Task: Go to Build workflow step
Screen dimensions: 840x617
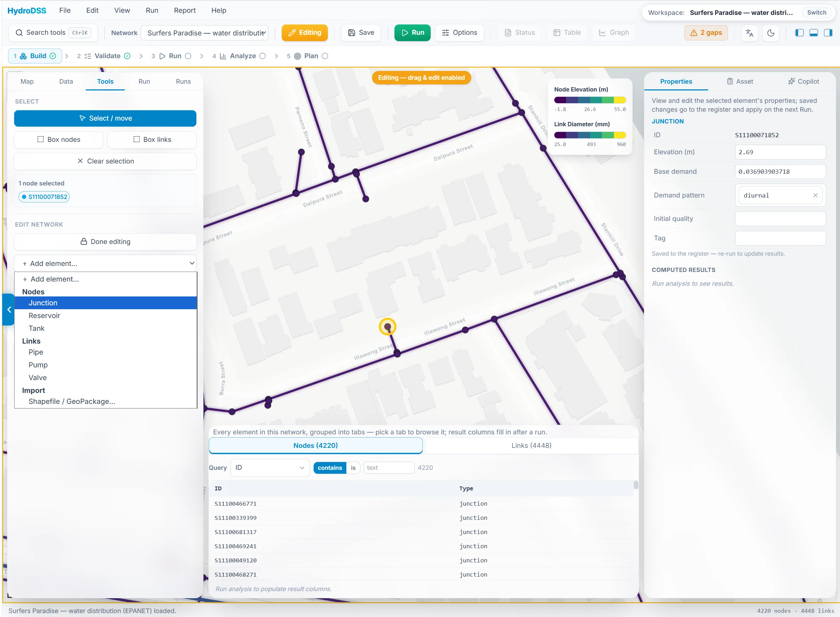Action: [35, 56]
